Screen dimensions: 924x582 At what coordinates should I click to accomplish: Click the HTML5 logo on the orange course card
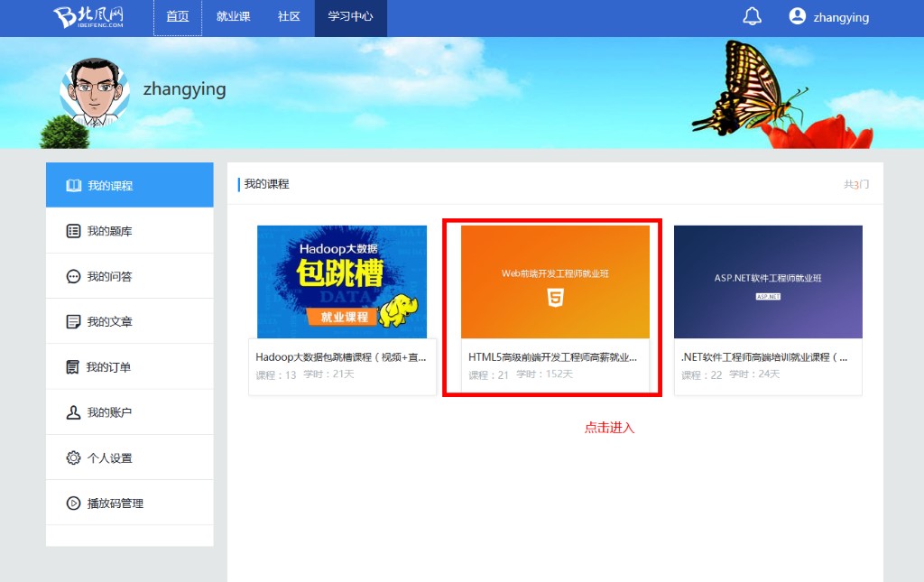point(555,298)
